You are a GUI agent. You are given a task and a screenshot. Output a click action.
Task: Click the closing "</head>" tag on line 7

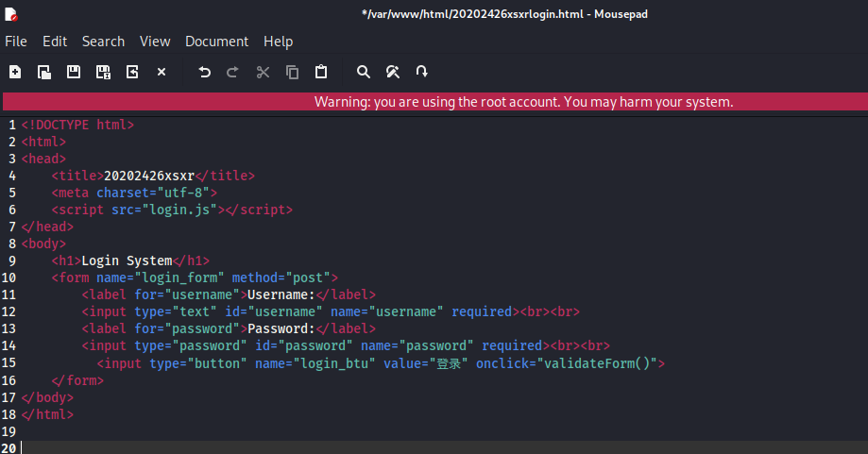(47, 227)
